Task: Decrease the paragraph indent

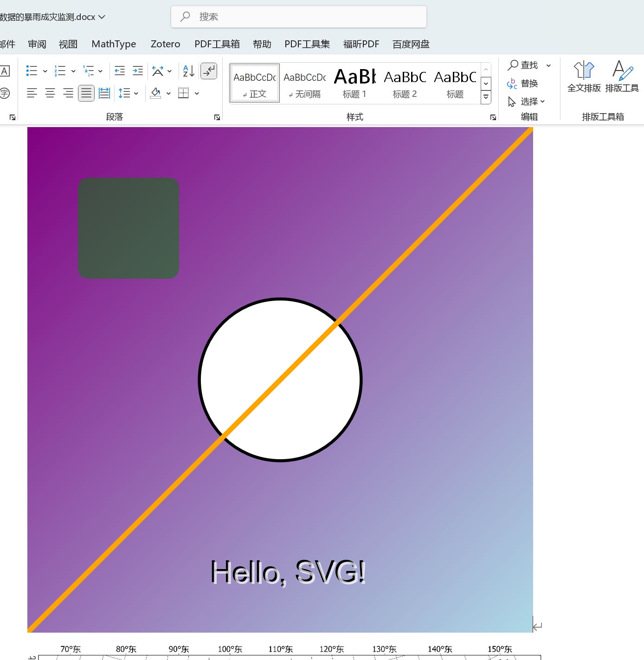Action: (120, 70)
